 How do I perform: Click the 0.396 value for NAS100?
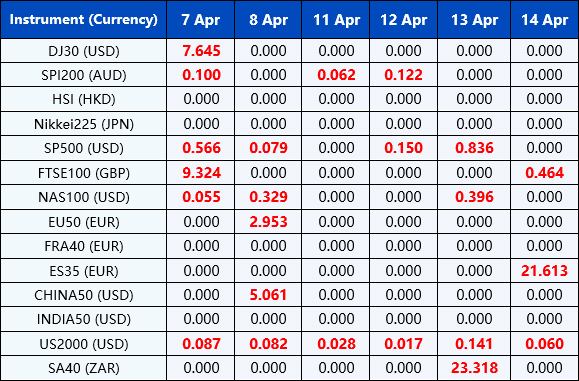click(x=474, y=197)
